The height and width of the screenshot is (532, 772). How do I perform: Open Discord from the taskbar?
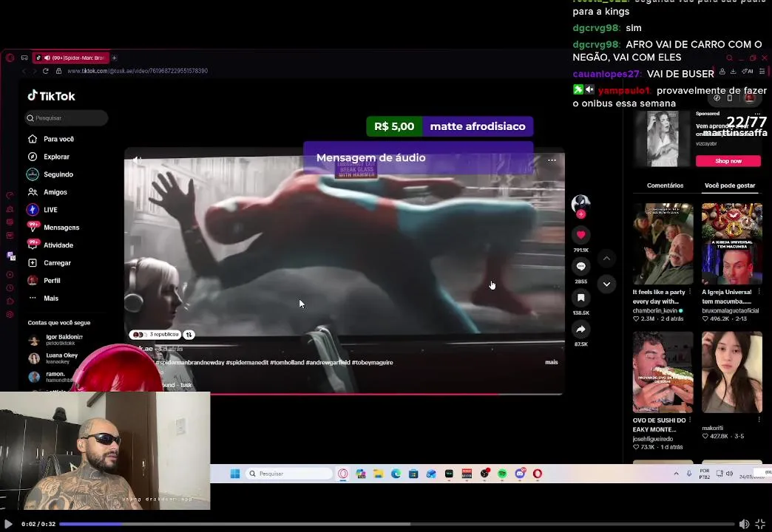[520, 474]
